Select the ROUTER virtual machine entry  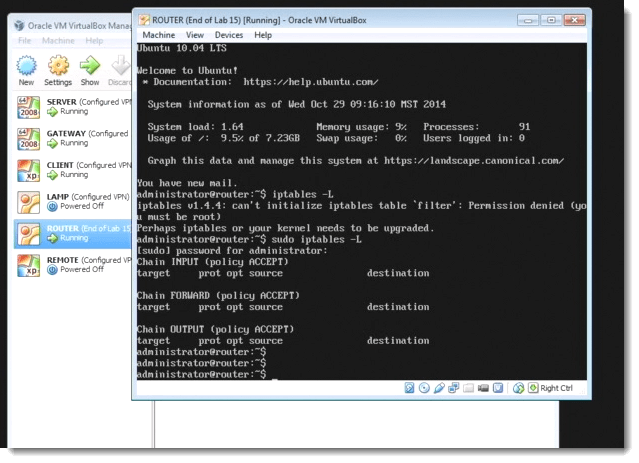(73, 234)
